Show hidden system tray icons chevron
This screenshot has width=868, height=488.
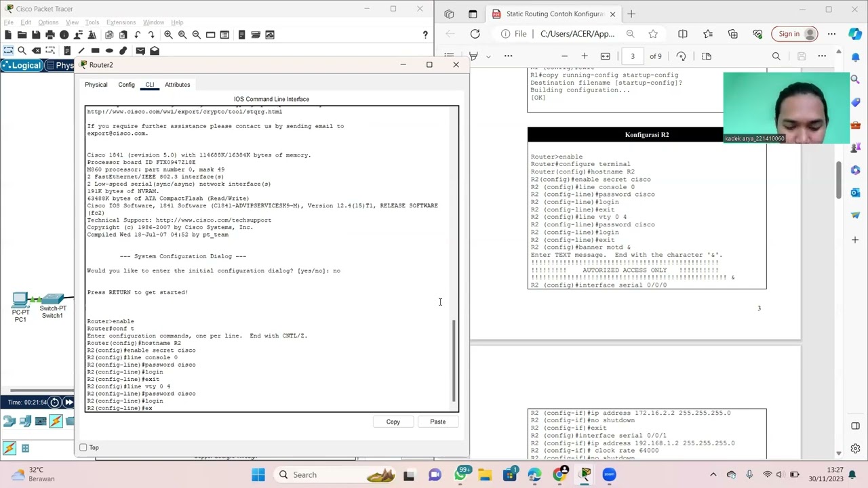coord(713,474)
